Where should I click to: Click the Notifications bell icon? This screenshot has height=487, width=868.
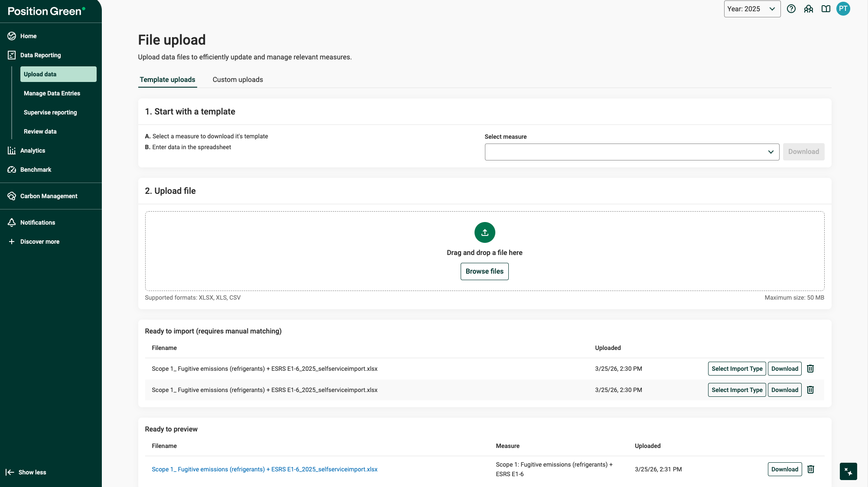[12, 222]
